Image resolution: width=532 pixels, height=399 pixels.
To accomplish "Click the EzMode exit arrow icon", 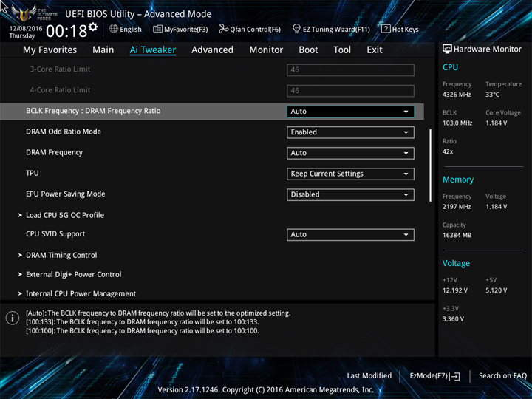I will click(x=454, y=376).
